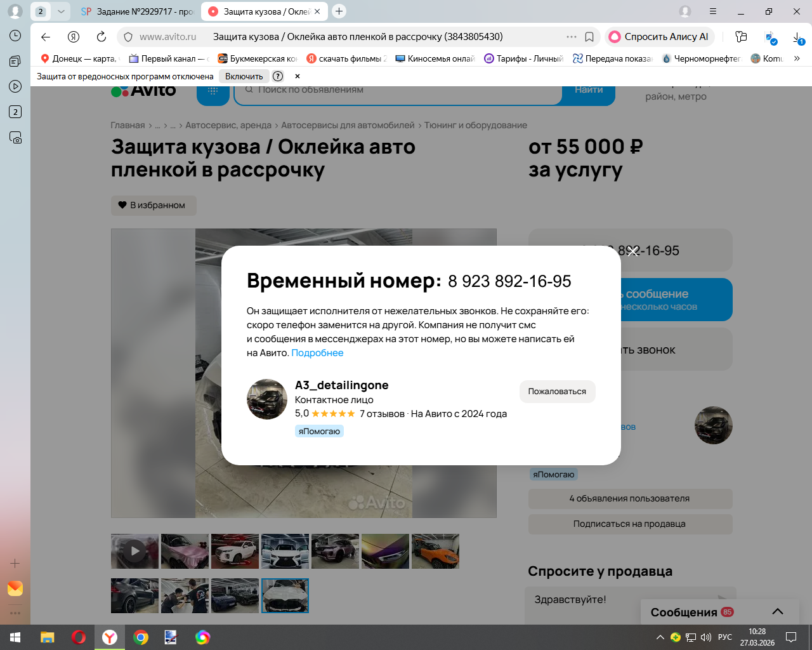812x650 pixels.
Task: Switch to Задание №2929717 tab
Action: (x=138, y=11)
